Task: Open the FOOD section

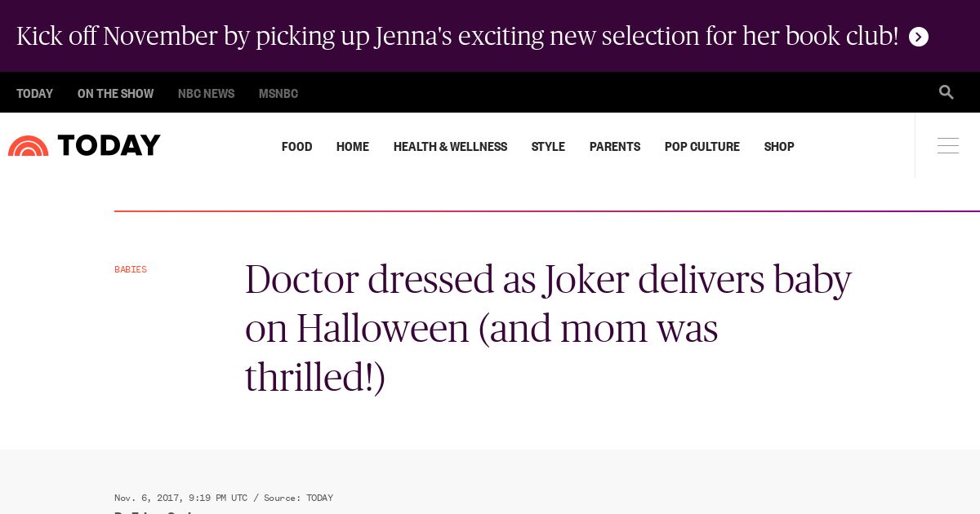Action: [296, 147]
